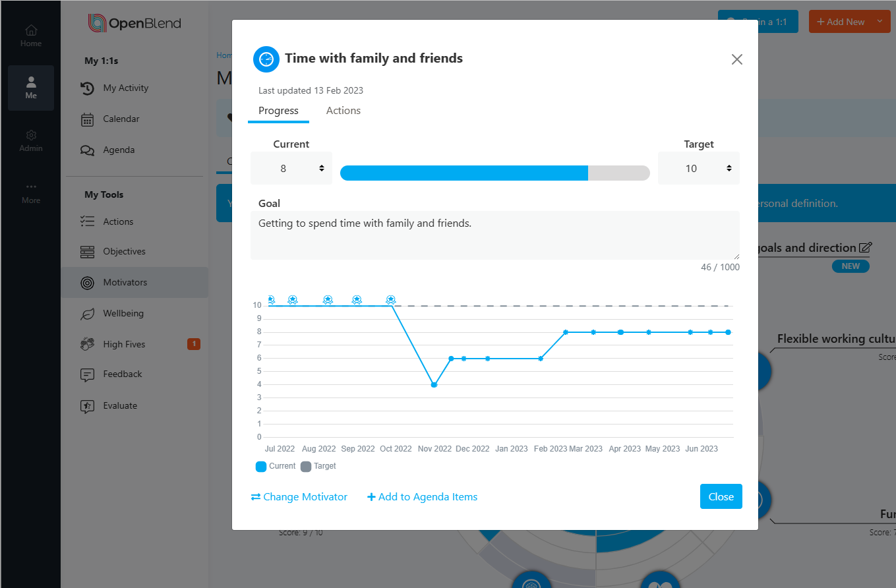Image resolution: width=896 pixels, height=588 pixels.
Task: Click the blue Close button
Action: [x=721, y=497]
